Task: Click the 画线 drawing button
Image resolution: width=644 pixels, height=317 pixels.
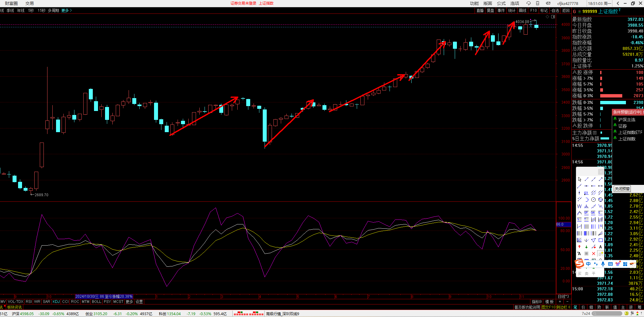Action: (x=523, y=10)
